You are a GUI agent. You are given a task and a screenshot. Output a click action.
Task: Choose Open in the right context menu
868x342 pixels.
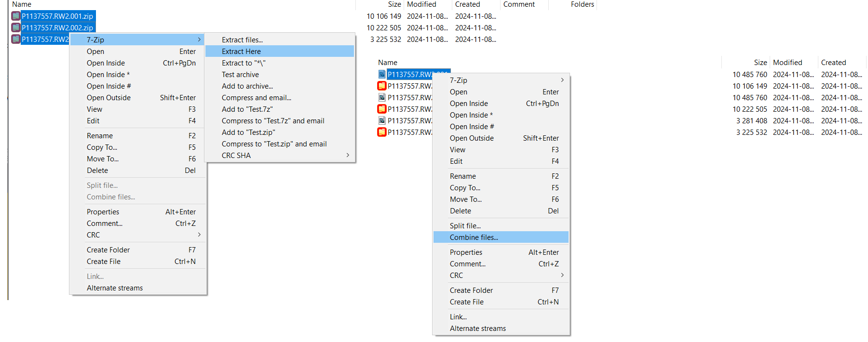coord(501,92)
